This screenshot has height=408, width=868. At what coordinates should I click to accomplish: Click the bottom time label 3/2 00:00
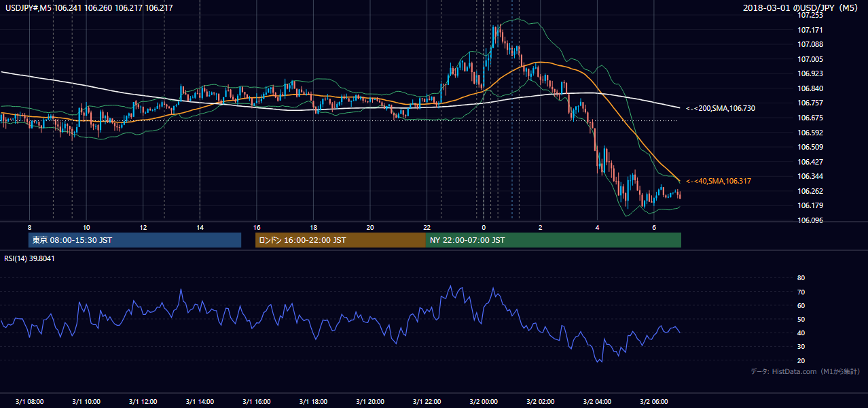(484, 401)
